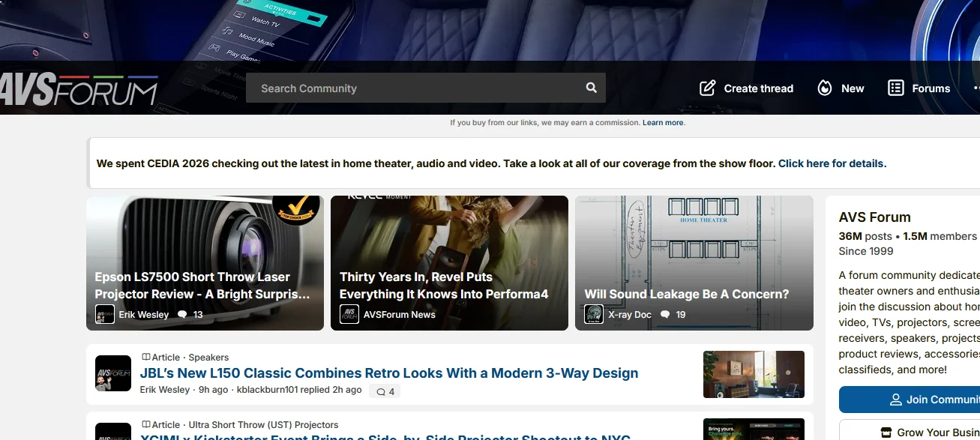Screen dimensions: 980x440
Task: Click the reply count badge showing 4
Action: (x=385, y=391)
